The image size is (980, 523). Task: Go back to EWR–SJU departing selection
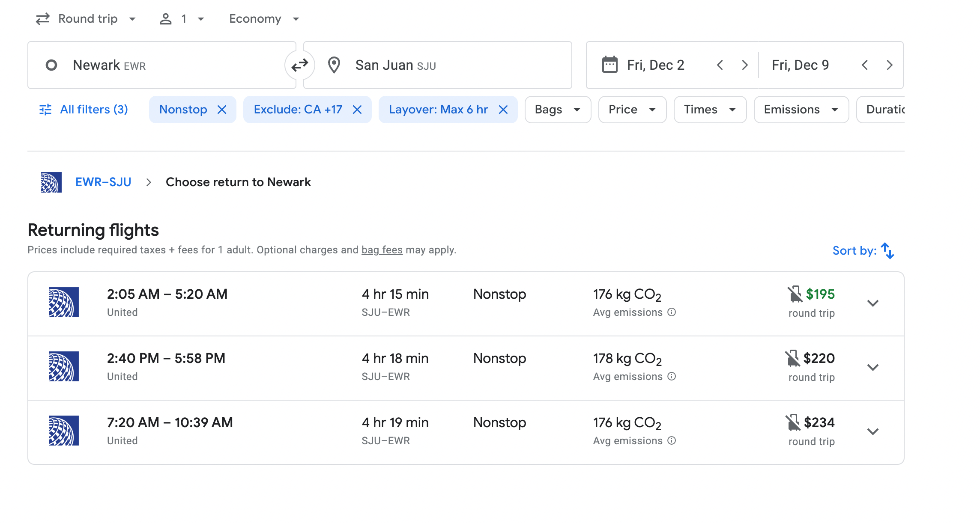pyautogui.click(x=103, y=182)
